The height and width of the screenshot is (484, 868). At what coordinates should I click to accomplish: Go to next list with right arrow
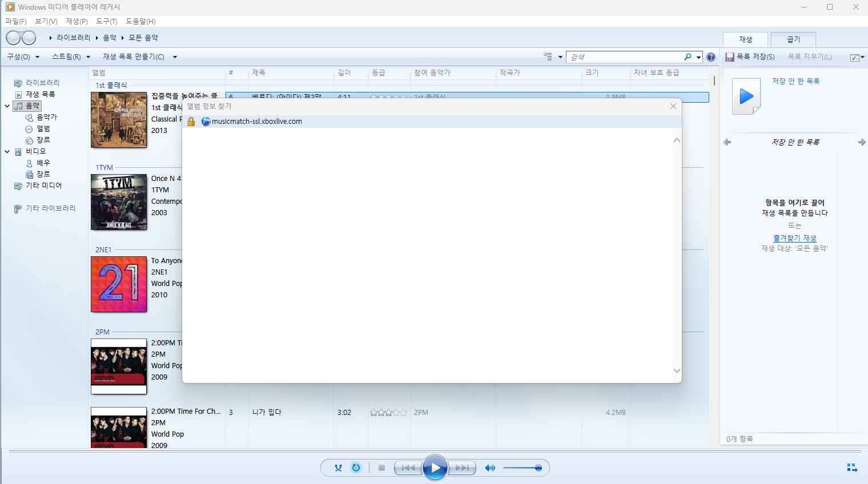tap(862, 142)
